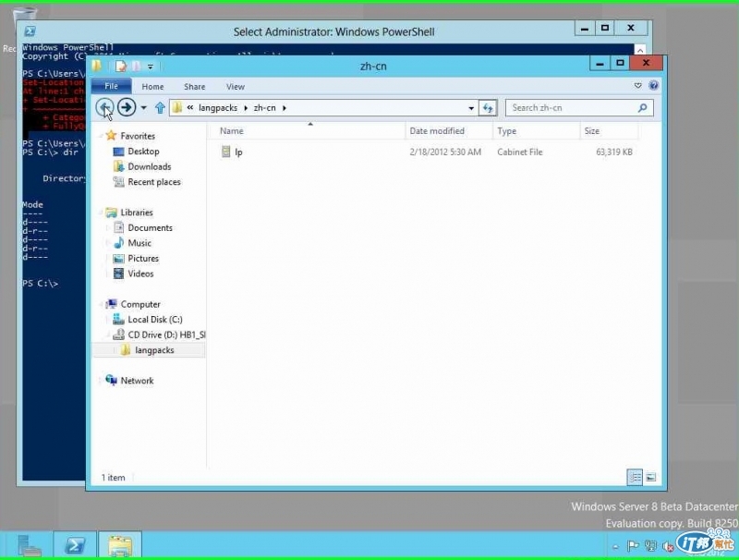Open Server Manager from taskbar
The height and width of the screenshot is (560, 739).
[x=29, y=545]
